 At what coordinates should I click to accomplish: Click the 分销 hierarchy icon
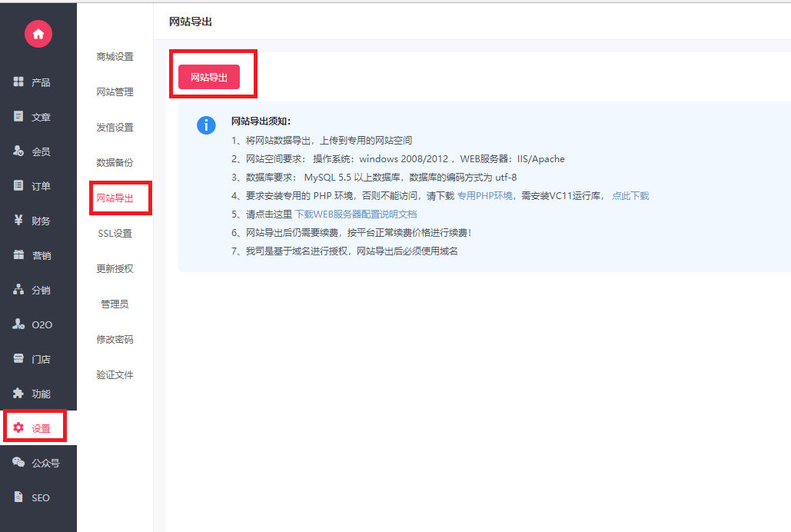pyautogui.click(x=18, y=290)
